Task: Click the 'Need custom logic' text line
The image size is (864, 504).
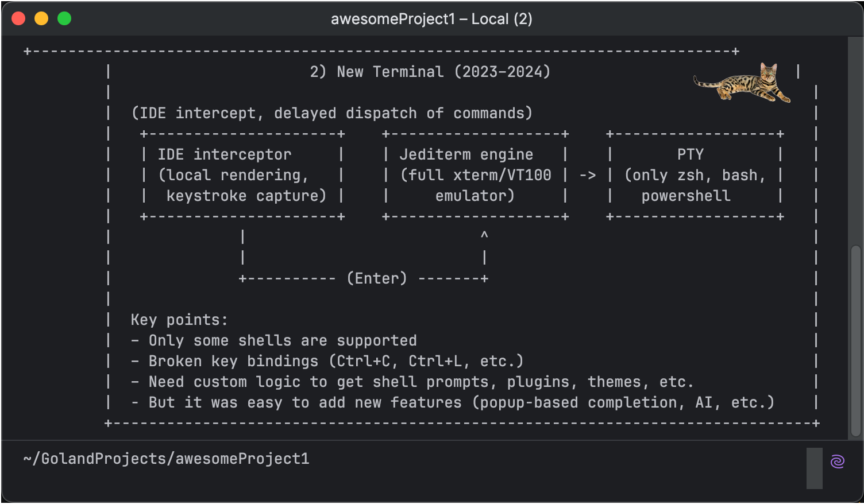Action: pyautogui.click(x=412, y=382)
